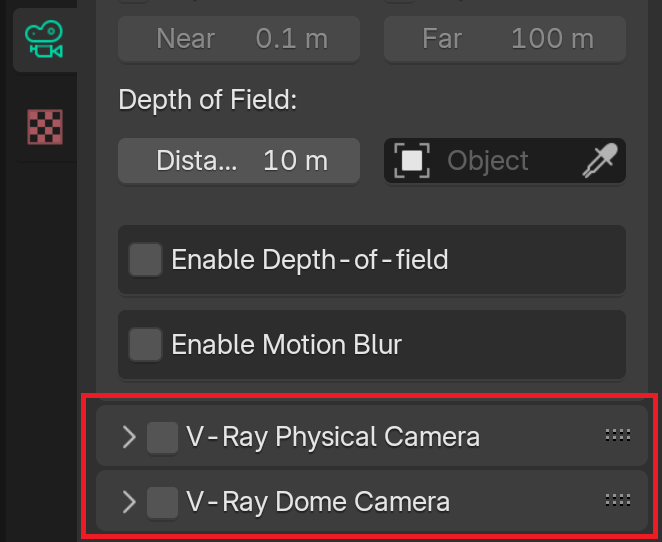Click the focus Distance 10 m slider field
This screenshot has width=662, height=542.
239,160
